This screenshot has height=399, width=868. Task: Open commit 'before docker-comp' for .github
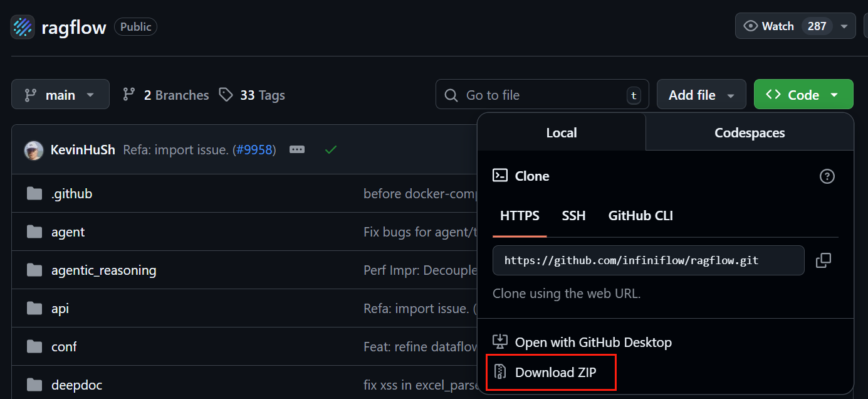pyautogui.click(x=421, y=194)
